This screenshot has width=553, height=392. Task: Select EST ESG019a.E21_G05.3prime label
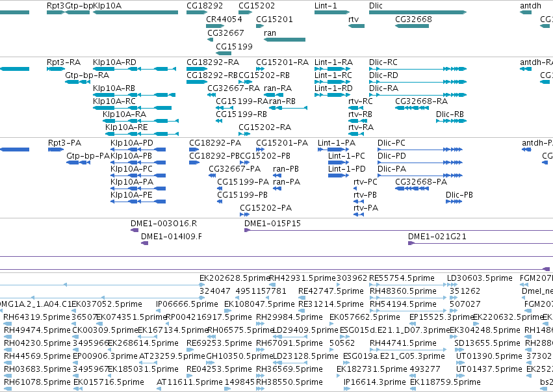point(394,356)
